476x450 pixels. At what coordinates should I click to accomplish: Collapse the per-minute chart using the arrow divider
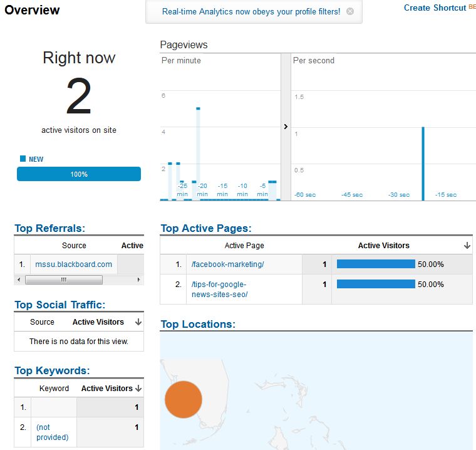(x=286, y=127)
